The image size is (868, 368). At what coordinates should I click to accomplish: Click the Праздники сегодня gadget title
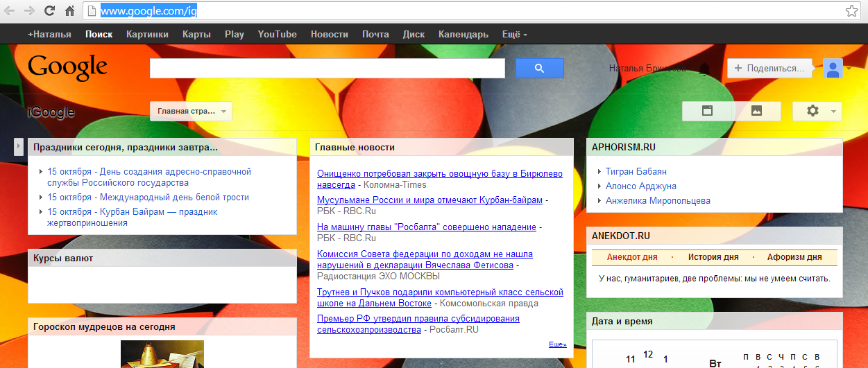126,147
